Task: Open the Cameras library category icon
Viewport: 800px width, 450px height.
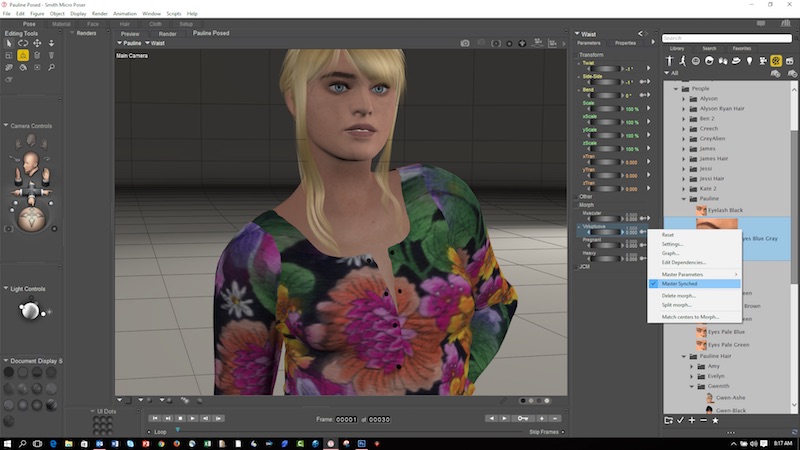Action: (x=763, y=61)
